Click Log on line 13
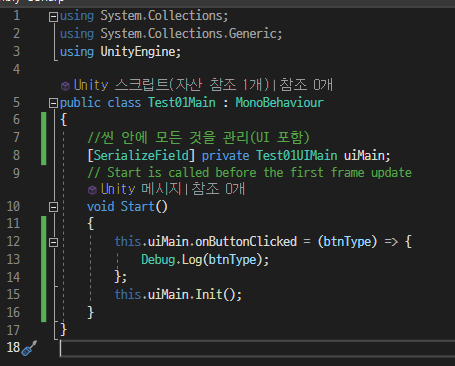Image resolution: width=455 pixels, height=366 pixels. [192, 260]
